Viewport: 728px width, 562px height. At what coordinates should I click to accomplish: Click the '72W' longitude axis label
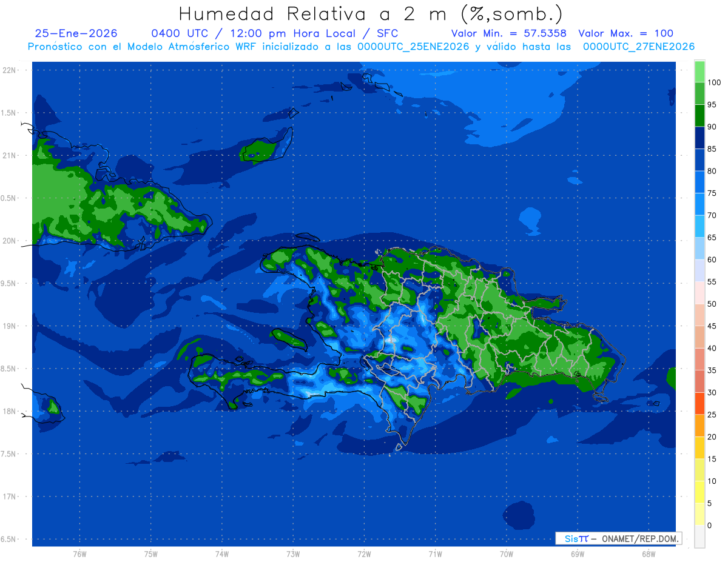pos(364,554)
